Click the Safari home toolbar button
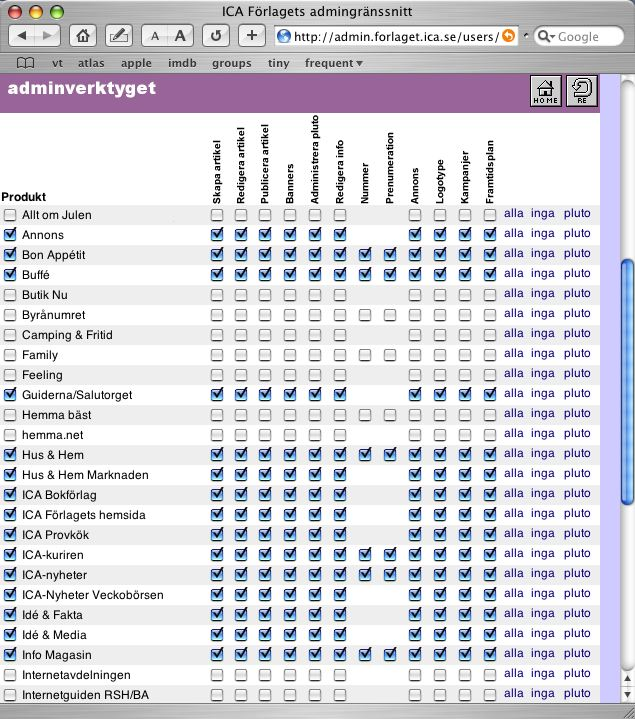Screen dimensions: 635x719 [x=84, y=36]
